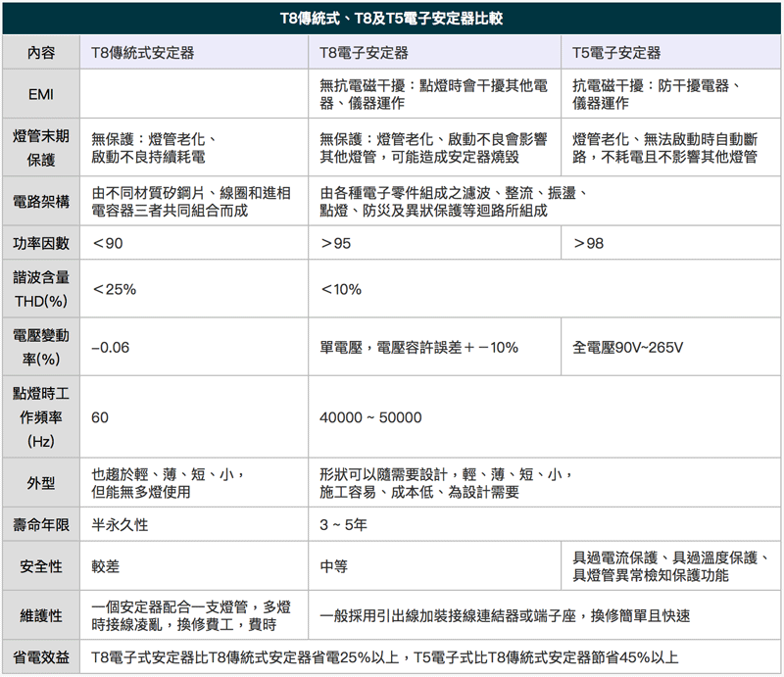
Task: Select the T8電子安定器 column header
Action: pos(365,53)
